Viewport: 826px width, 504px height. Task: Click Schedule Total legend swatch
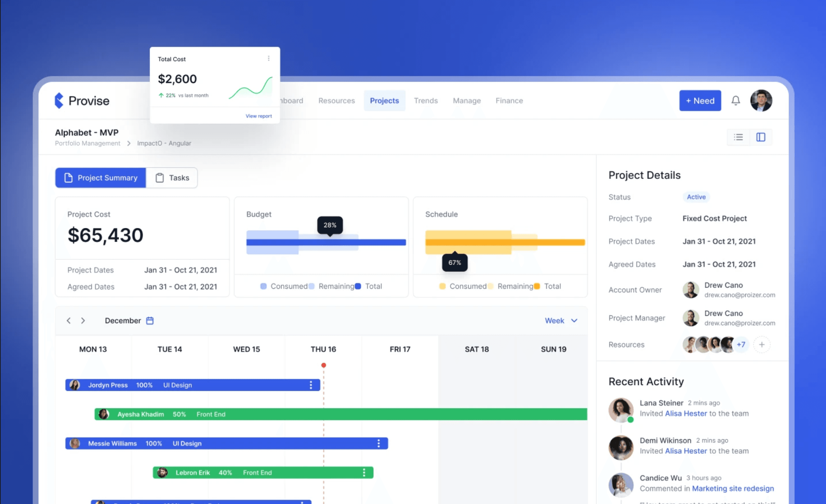coord(537,286)
